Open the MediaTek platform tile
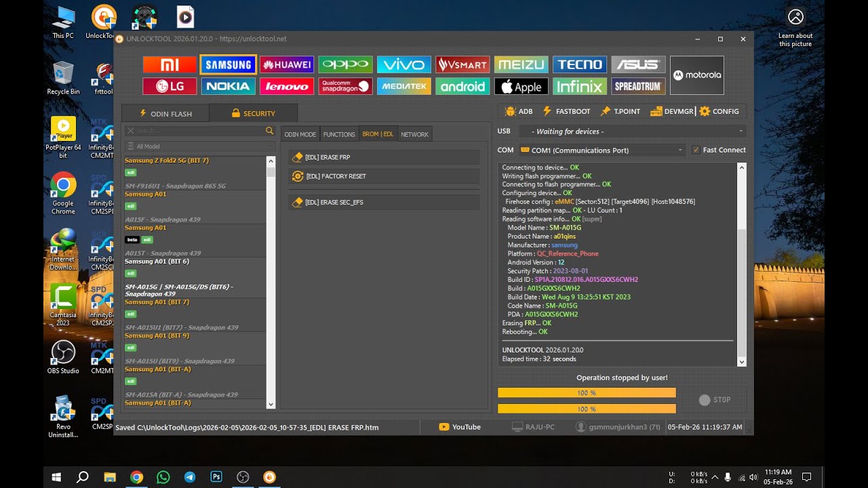The height and width of the screenshot is (488, 868). click(x=404, y=86)
